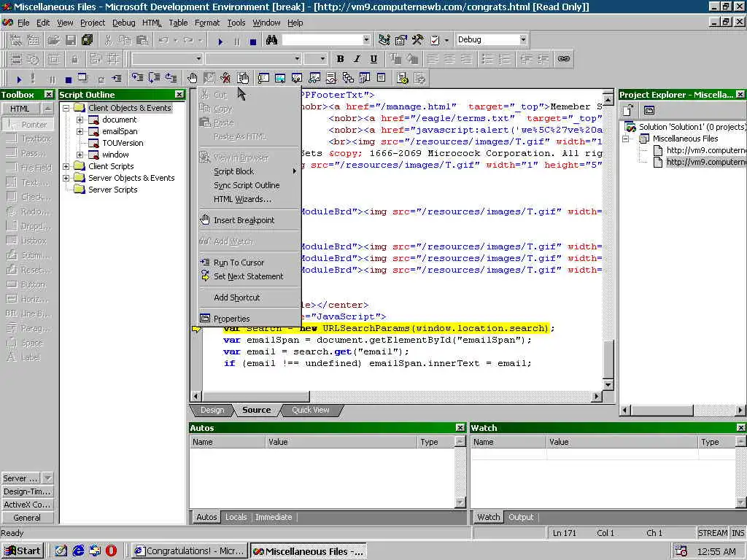
Task: Open the Toolbox hammer-and-wrench icon
Action: [417, 40]
